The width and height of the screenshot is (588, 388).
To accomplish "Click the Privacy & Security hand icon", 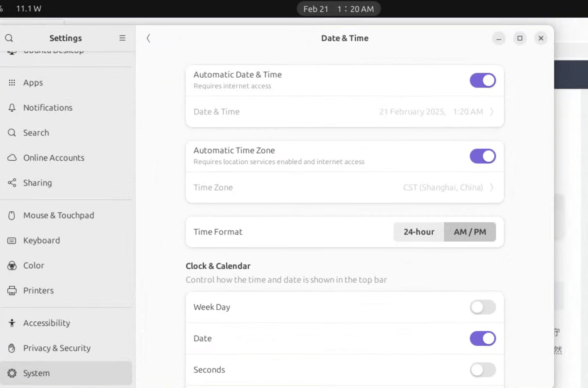I will pos(12,348).
